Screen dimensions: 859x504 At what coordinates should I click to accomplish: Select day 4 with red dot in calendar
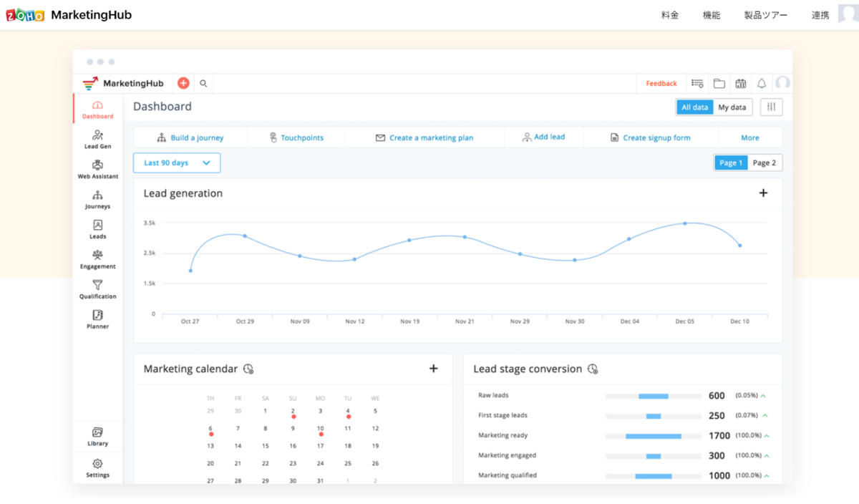tap(348, 412)
